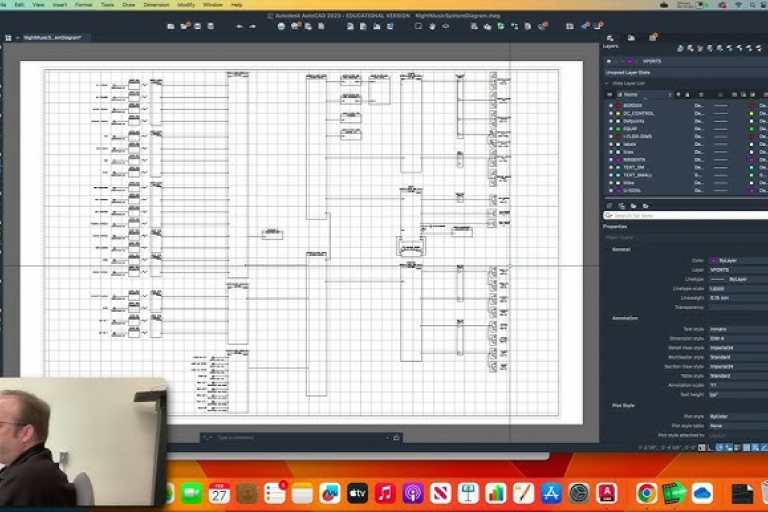Click the Print plot icon
The height and width of the screenshot is (512, 768).
coord(281,26)
